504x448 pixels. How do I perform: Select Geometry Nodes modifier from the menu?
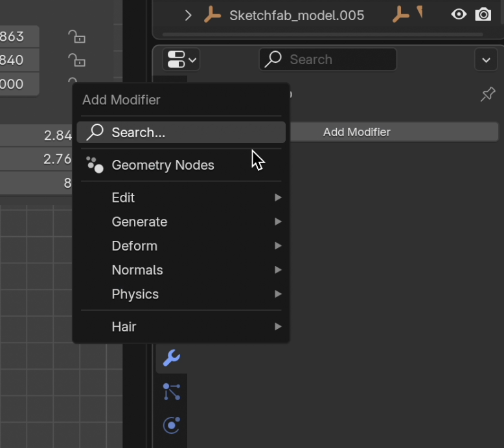click(x=163, y=165)
